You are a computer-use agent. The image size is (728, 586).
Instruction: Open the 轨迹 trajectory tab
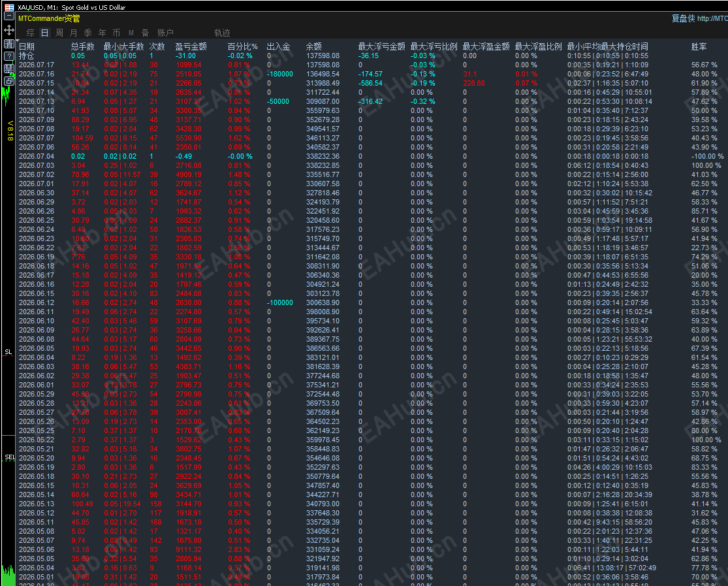pos(223,33)
